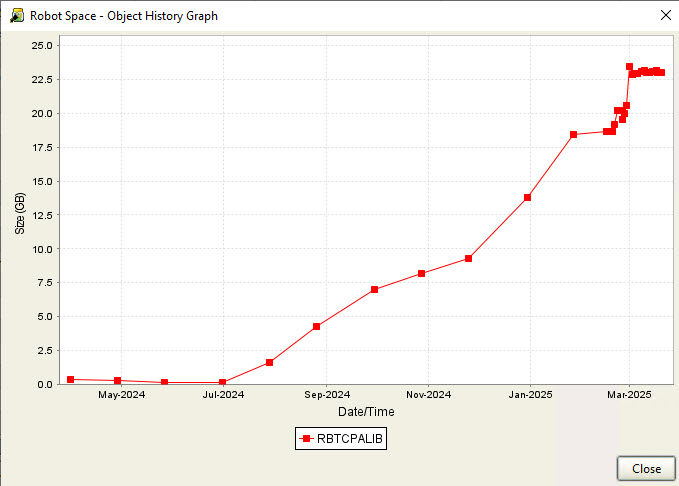Viewport: 679px width, 486px height.
Task: Click the data point near 4.3 GB by Sep-2024
Action: (317, 327)
